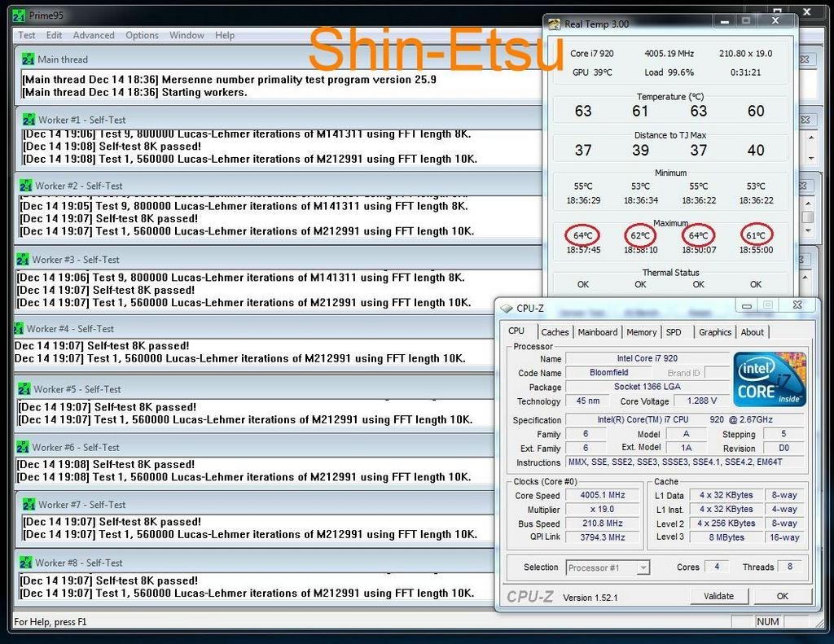Click the Worker #7 window icon
The height and width of the screenshot is (644, 834).
29,504
